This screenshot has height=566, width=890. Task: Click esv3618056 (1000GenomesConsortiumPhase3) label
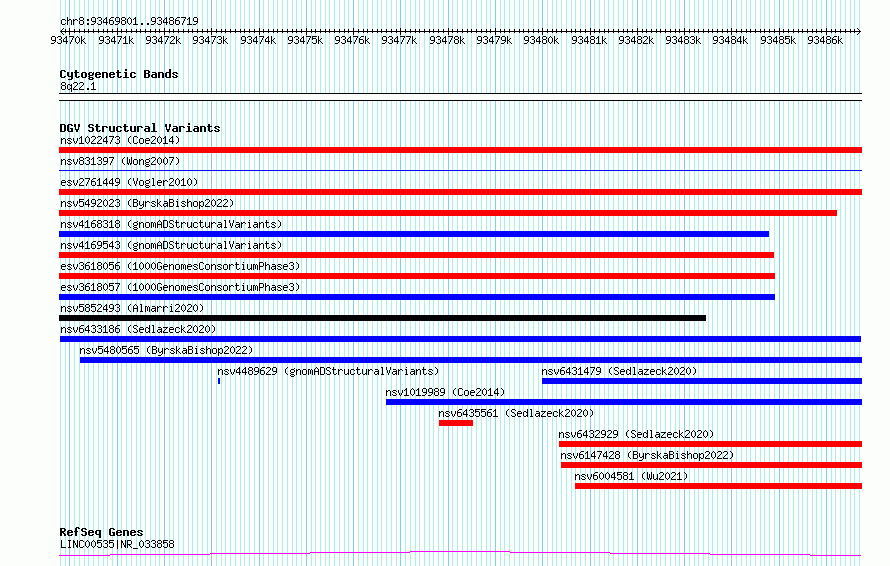(180, 266)
